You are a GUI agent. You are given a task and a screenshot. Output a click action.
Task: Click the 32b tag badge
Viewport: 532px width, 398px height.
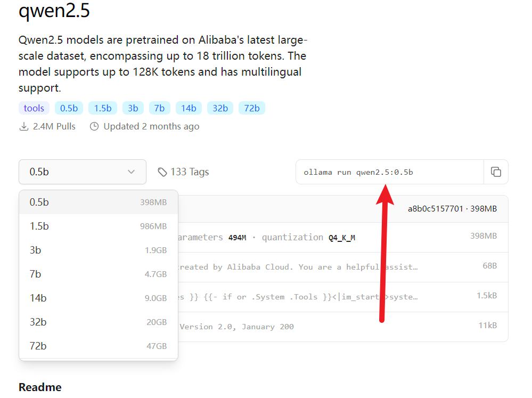[220, 108]
